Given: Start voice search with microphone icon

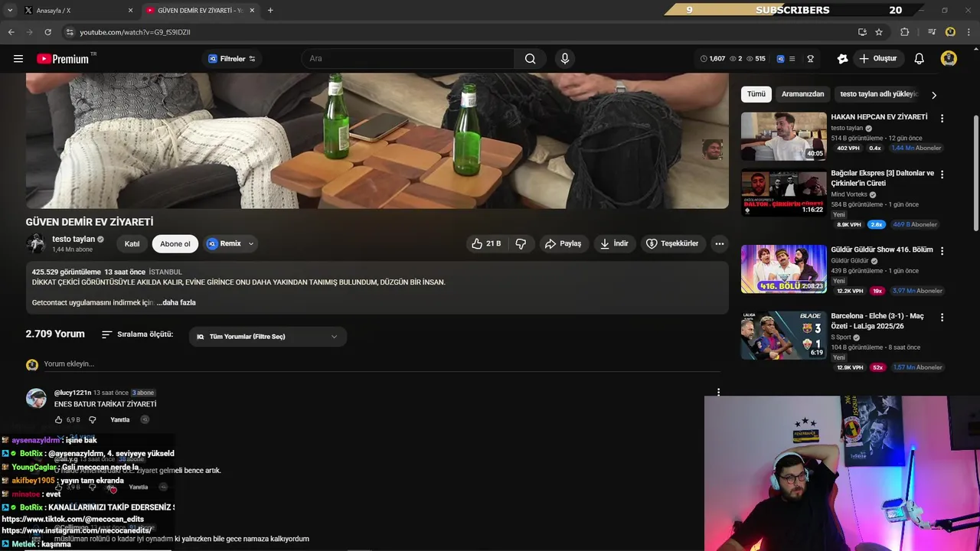Looking at the screenshot, I should (565, 59).
